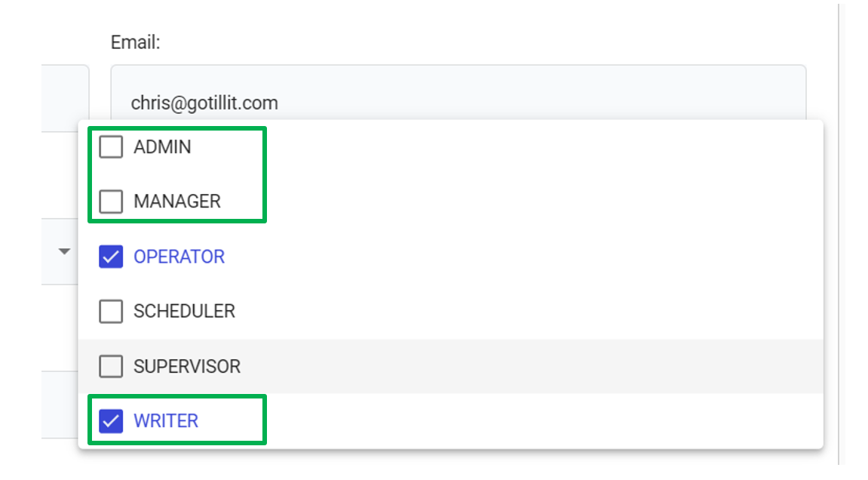This screenshot has height=480, width=868.
Task: Deselect the WRITER checkmark box
Action: (x=111, y=421)
